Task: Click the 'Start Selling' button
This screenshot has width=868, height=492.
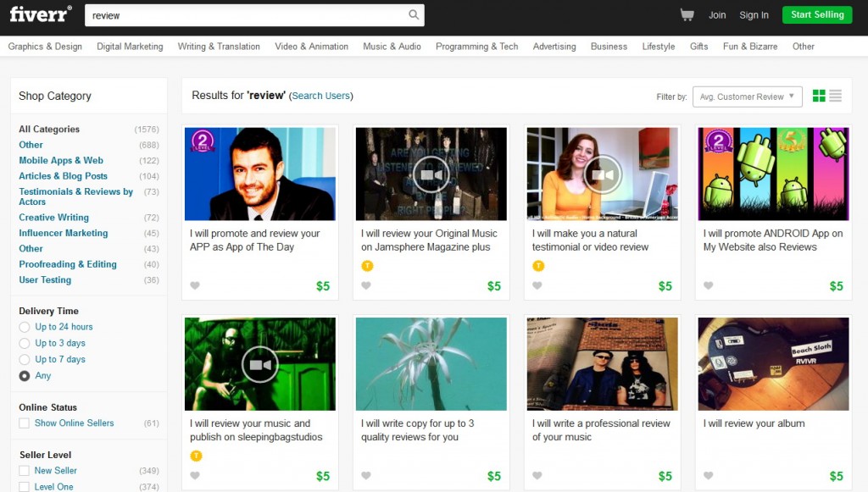Action: click(816, 14)
